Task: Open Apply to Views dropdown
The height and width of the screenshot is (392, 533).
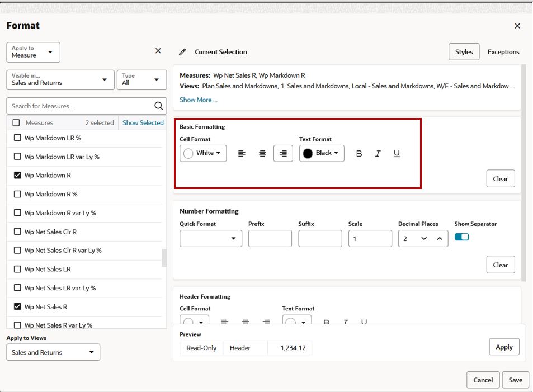Action: [53, 352]
